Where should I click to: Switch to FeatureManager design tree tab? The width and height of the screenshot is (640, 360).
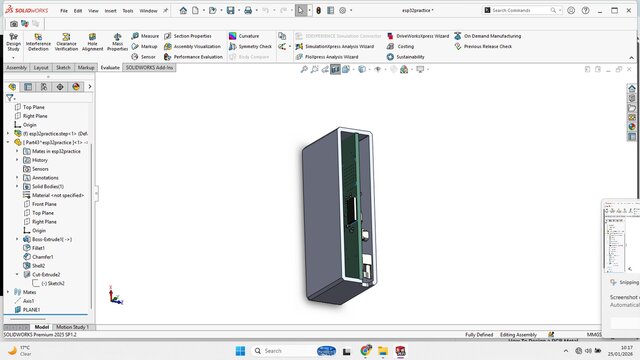tap(12, 87)
